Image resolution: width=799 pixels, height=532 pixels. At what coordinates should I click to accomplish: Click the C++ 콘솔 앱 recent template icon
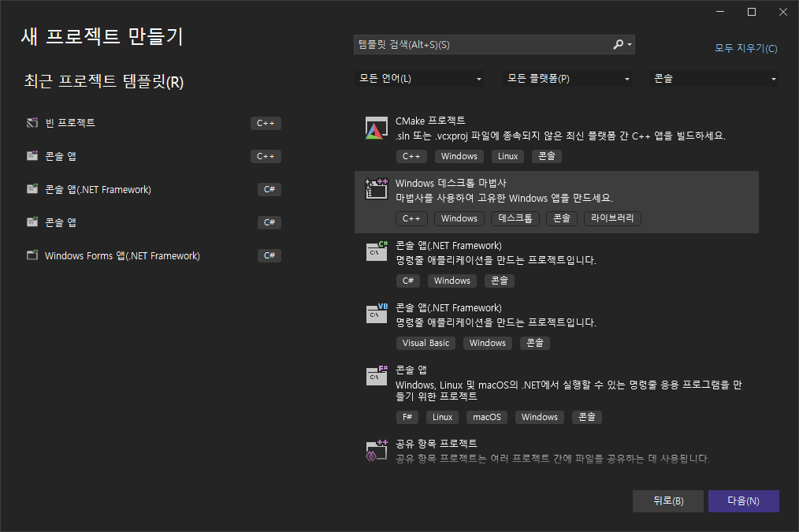(32, 156)
